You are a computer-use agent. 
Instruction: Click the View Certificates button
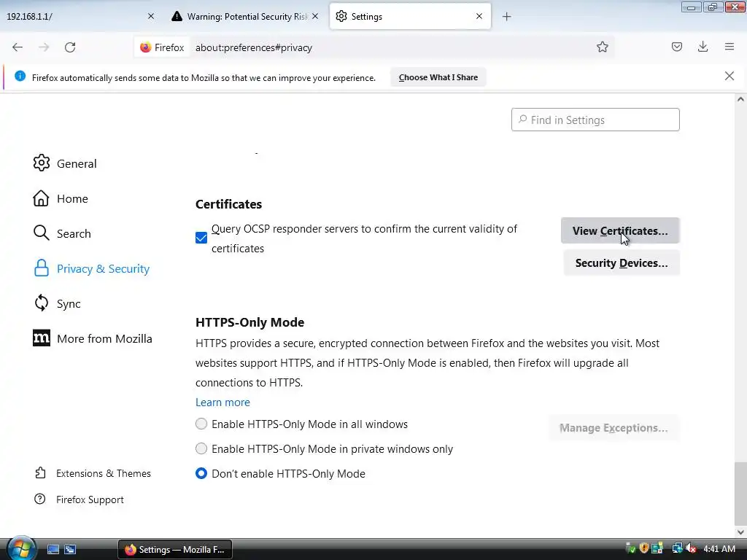(620, 230)
